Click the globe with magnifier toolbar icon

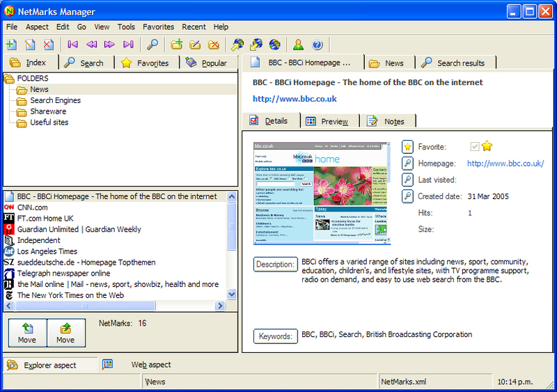237,45
